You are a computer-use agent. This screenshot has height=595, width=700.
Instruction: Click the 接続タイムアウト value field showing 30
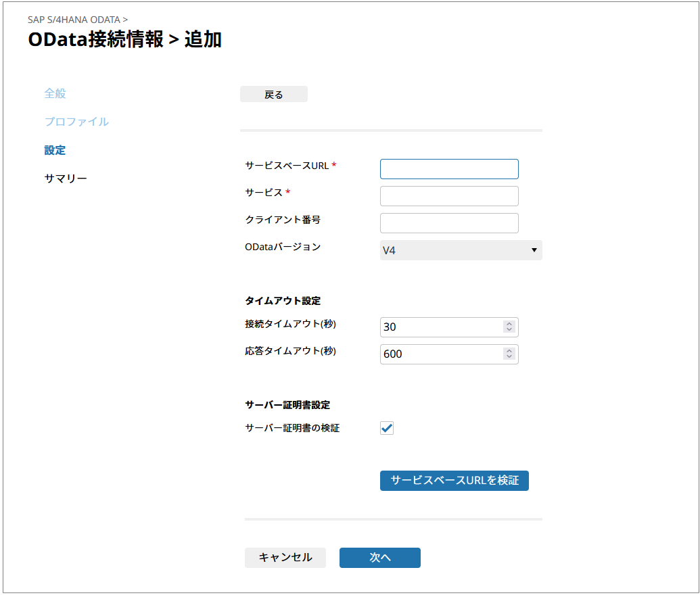pyautogui.click(x=440, y=327)
